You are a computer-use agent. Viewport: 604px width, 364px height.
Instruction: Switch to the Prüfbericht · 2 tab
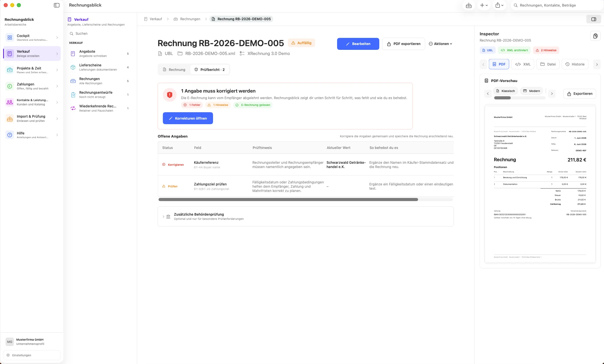point(210,69)
